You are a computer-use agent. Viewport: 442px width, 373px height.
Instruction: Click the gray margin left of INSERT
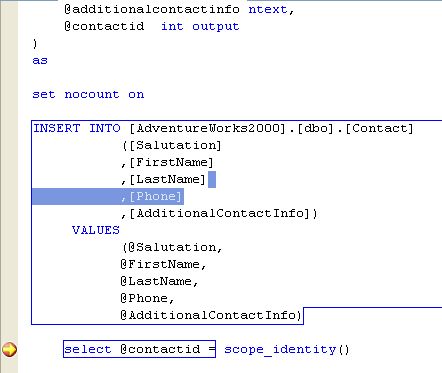click(x=9, y=128)
